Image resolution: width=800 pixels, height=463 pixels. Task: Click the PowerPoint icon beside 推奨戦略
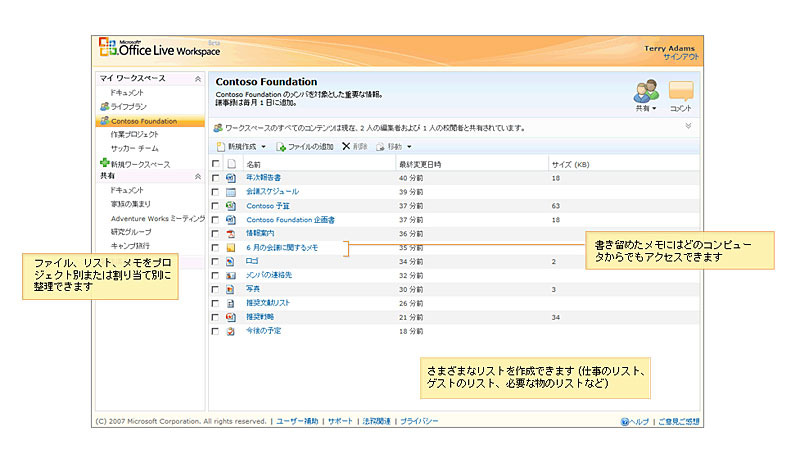231,317
